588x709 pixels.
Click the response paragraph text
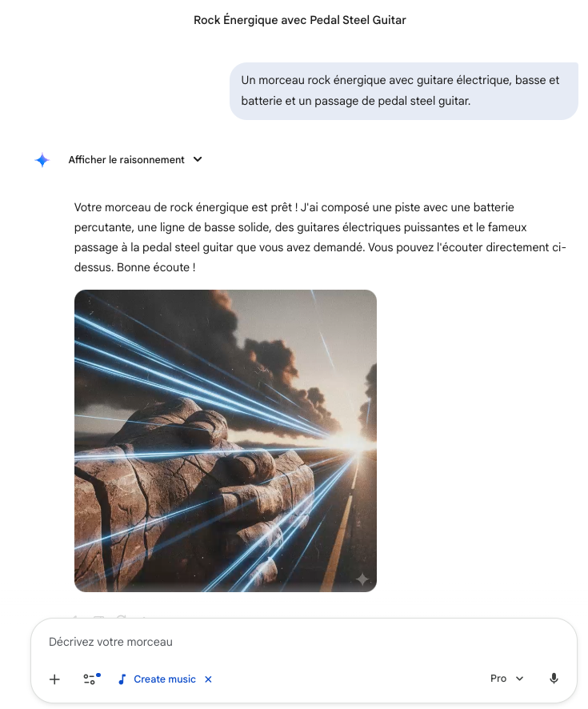320,238
